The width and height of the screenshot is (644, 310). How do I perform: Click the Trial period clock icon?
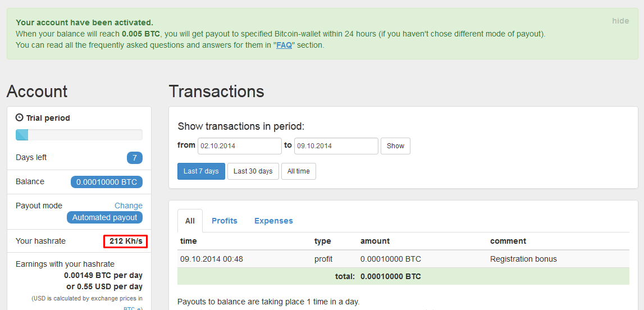pos(20,118)
